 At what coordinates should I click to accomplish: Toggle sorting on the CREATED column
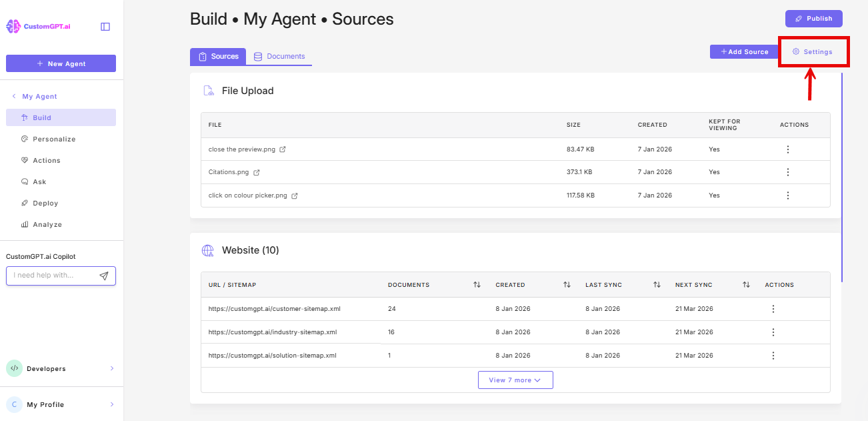pos(567,285)
